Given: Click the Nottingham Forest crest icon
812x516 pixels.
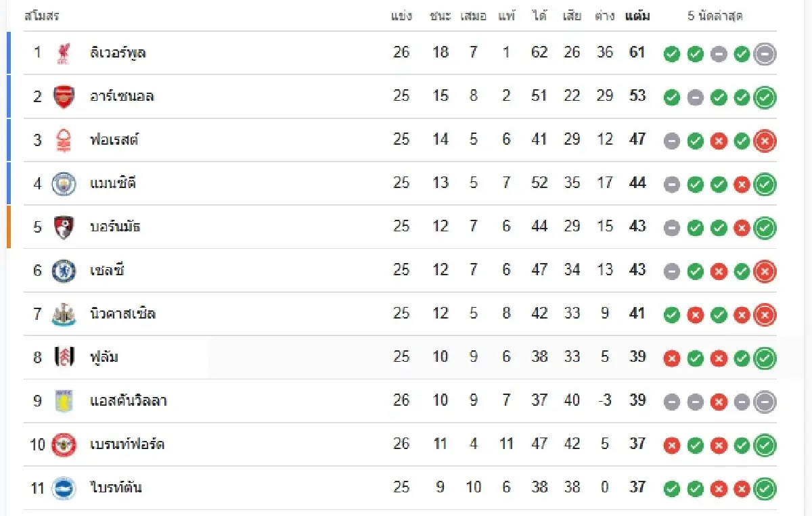Looking at the screenshot, I should 64,140.
